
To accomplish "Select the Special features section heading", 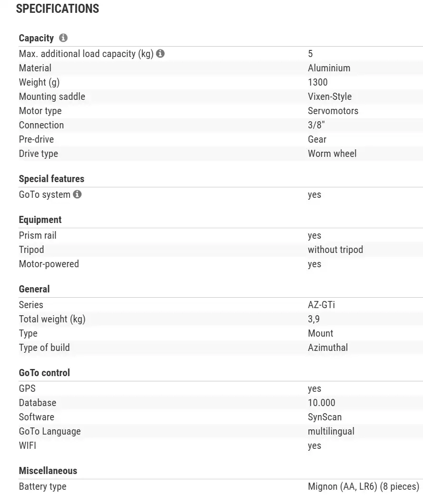I will tap(51, 179).
